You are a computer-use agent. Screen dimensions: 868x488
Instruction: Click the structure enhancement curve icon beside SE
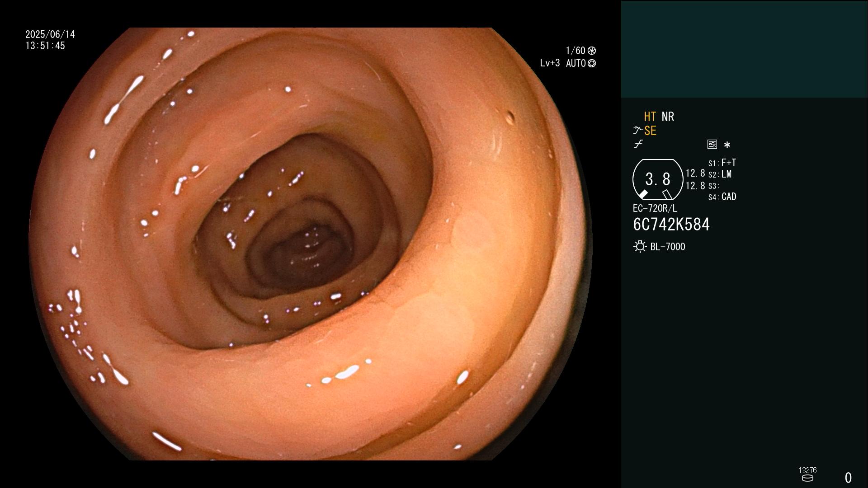click(638, 131)
